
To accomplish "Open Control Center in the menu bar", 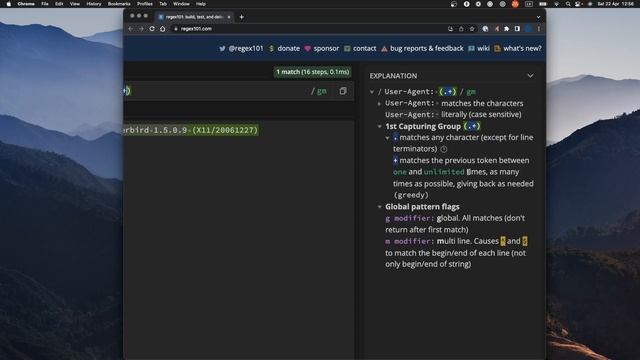I will pos(578,4).
